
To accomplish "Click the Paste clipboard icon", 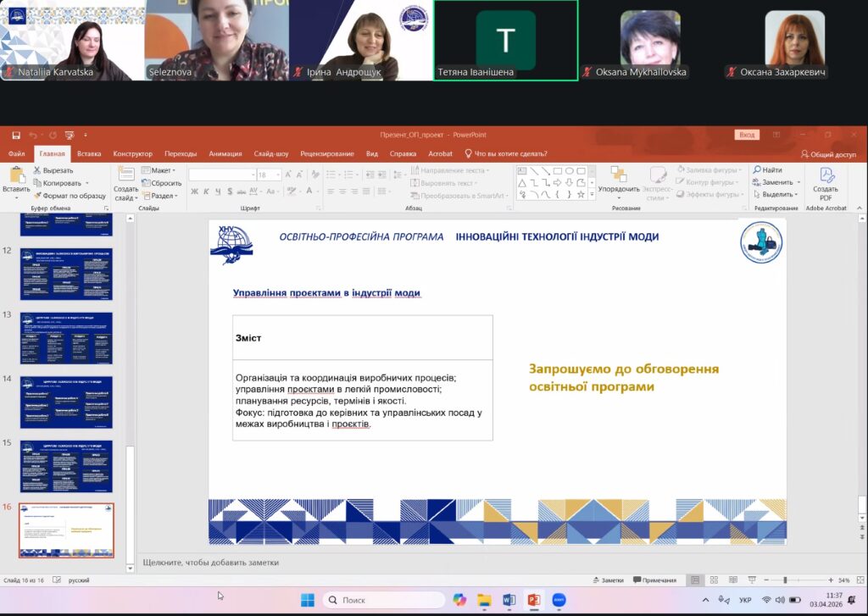I will click(15, 175).
